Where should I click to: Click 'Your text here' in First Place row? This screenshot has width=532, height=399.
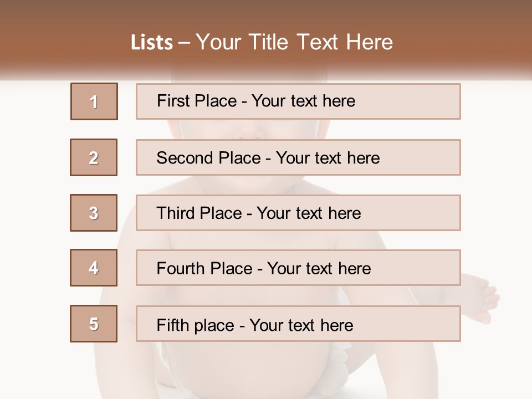pyautogui.click(x=303, y=101)
